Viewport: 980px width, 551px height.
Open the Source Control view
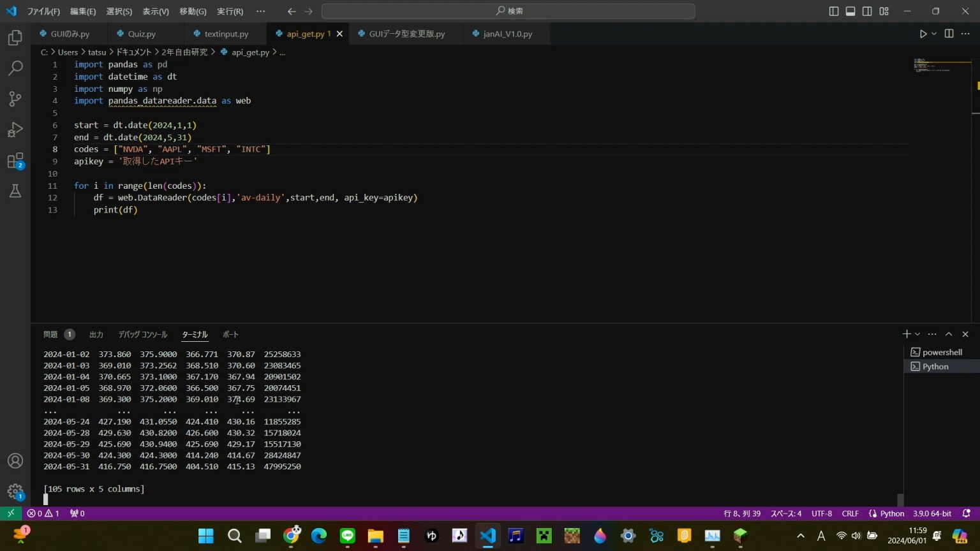point(15,99)
